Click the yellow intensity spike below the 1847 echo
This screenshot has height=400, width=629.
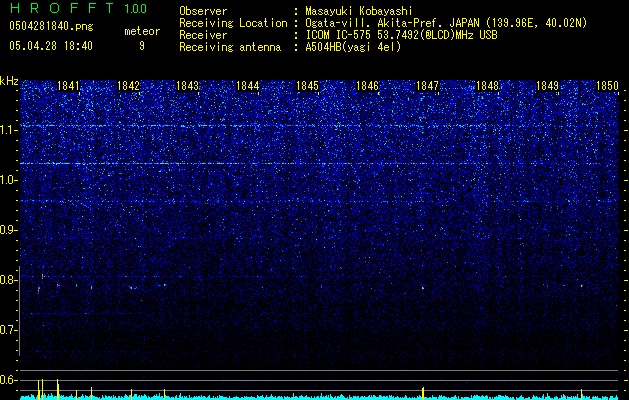click(x=423, y=393)
